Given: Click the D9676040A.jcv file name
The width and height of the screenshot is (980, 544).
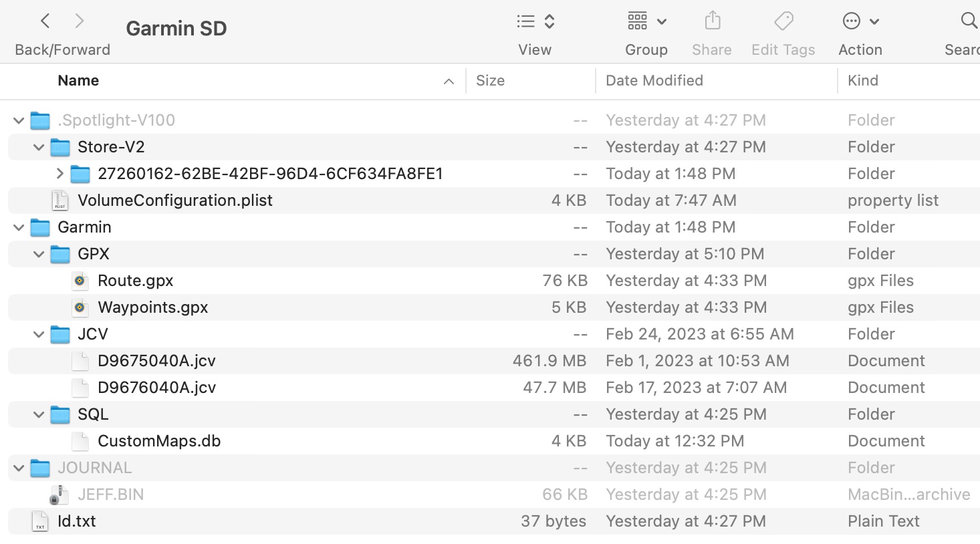Looking at the screenshot, I should tap(157, 388).
